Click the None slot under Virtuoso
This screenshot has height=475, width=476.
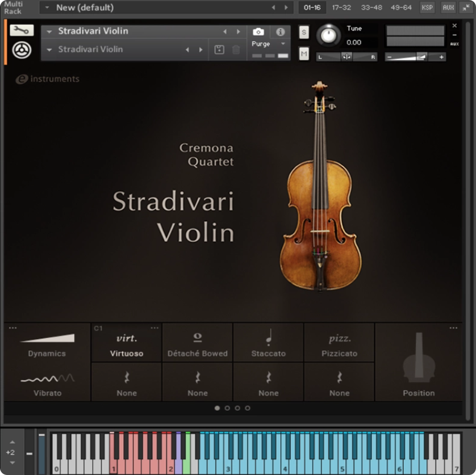point(126,382)
